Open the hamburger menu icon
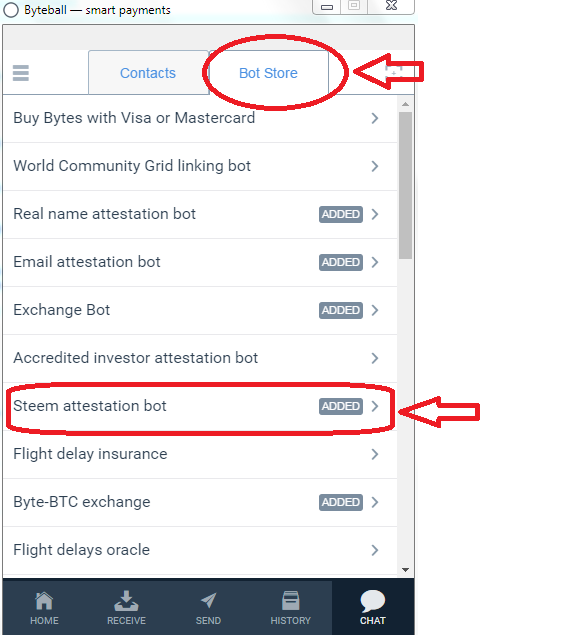The width and height of the screenshot is (569, 635). [x=21, y=73]
